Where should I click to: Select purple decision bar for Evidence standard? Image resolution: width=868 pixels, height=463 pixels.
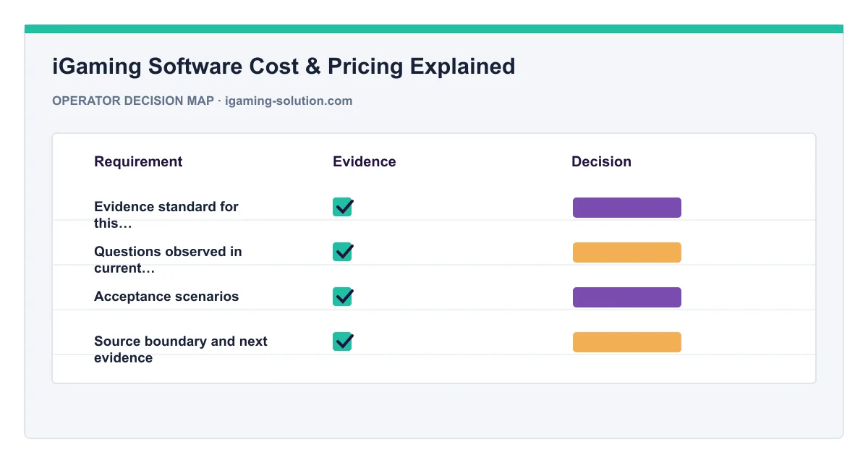pyautogui.click(x=627, y=208)
